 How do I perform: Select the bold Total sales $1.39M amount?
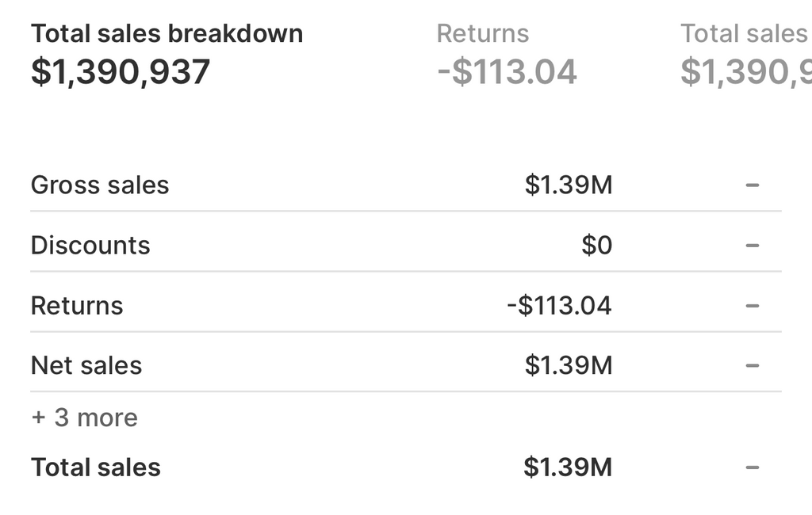[568, 467]
